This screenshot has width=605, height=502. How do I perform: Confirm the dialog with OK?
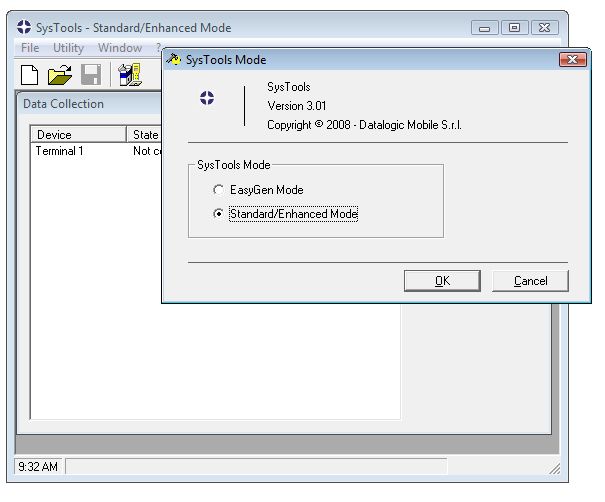[442, 281]
